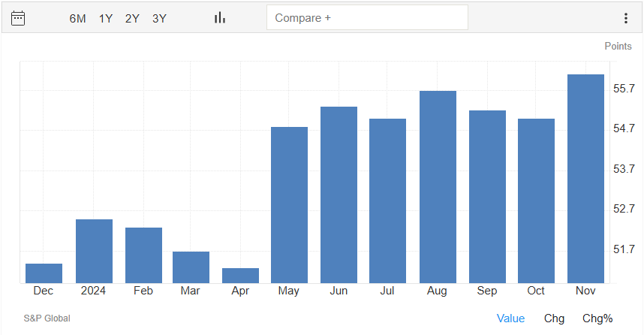This screenshot has height=335, width=644.
Task: Click the 55.7 axis label
Action: [x=624, y=89]
